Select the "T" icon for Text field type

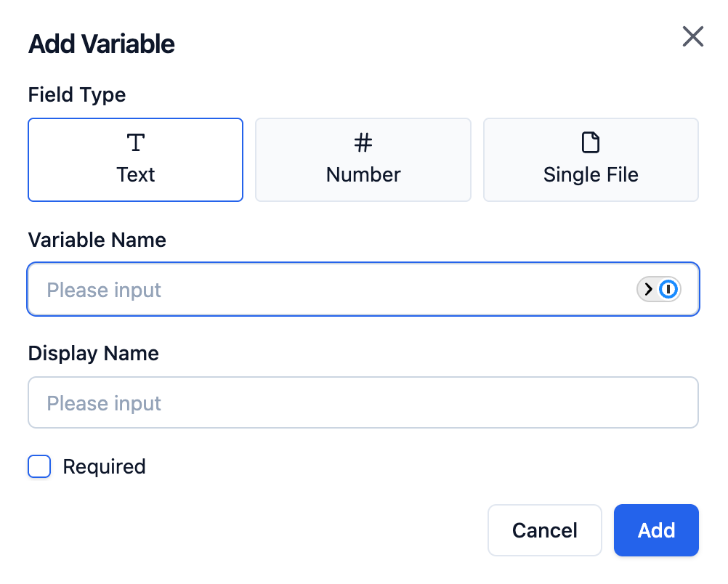click(135, 143)
